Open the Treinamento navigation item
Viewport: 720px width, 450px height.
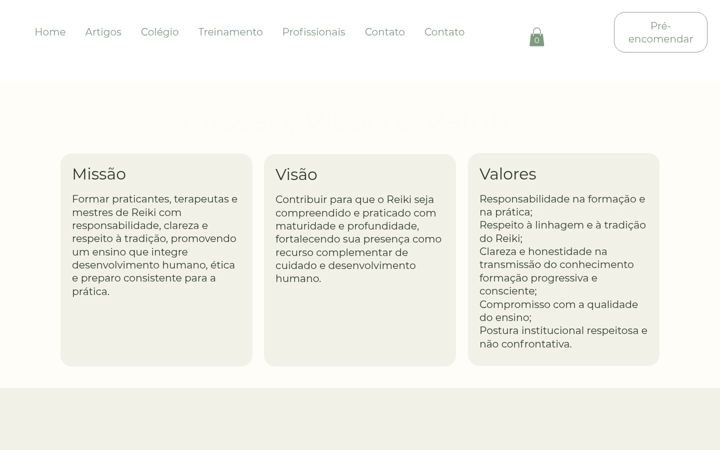[x=230, y=32]
